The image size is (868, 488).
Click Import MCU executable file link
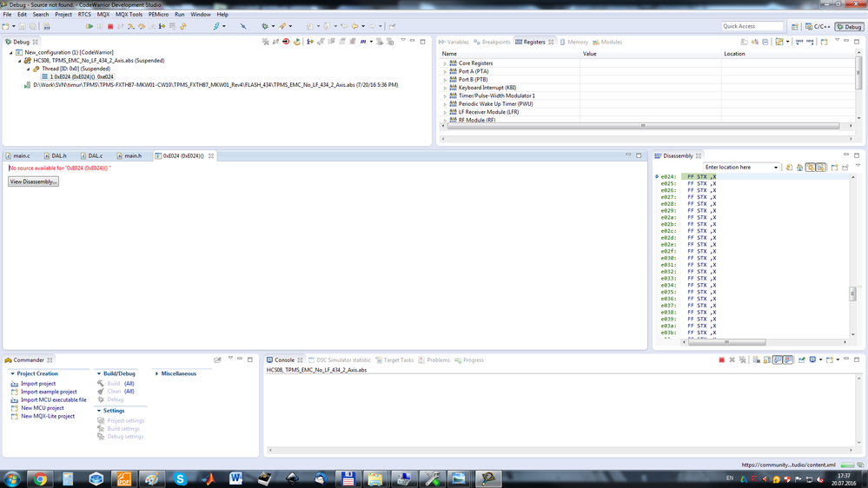click(x=54, y=400)
